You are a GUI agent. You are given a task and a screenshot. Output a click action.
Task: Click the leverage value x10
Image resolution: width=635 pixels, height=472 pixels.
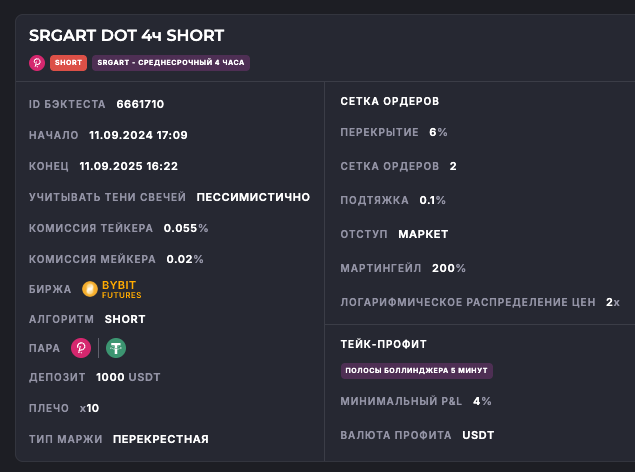[x=89, y=408]
